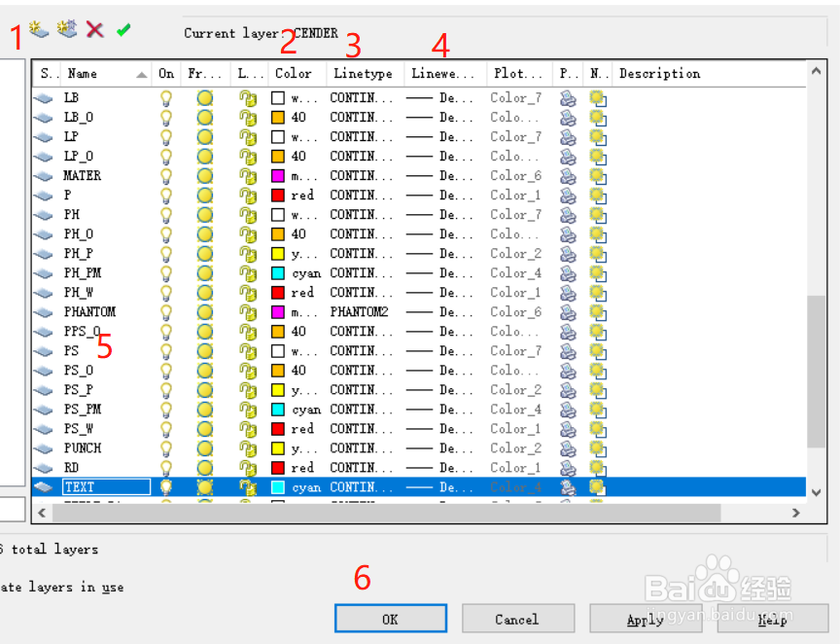Viewport: 840px width, 644px height.
Task: Click the Color column header
Action: tap(297, 74)
